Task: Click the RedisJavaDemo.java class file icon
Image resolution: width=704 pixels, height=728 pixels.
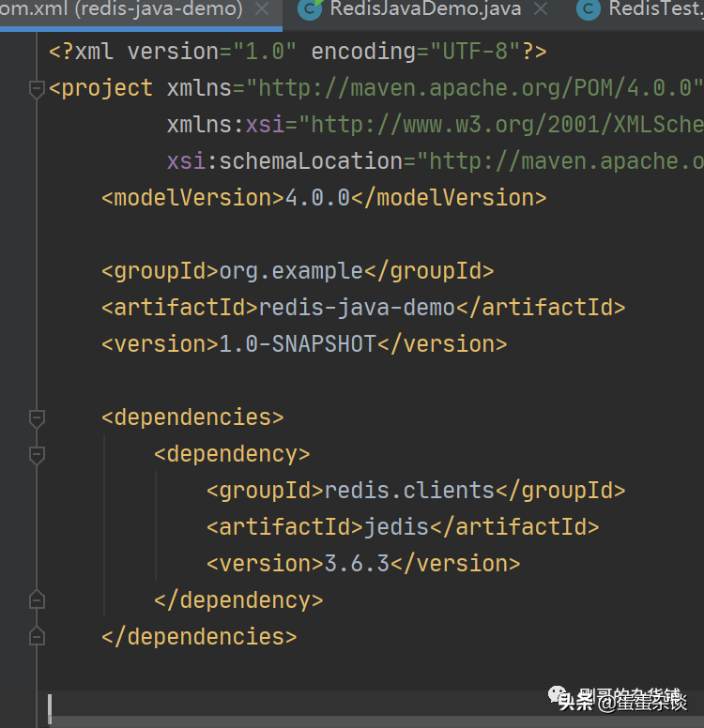Action: click(310, 9)
